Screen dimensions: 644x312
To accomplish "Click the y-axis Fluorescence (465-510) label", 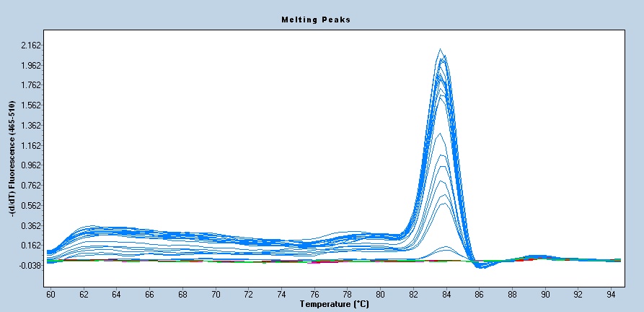I will pyautogui.click(x=11, y=157).
